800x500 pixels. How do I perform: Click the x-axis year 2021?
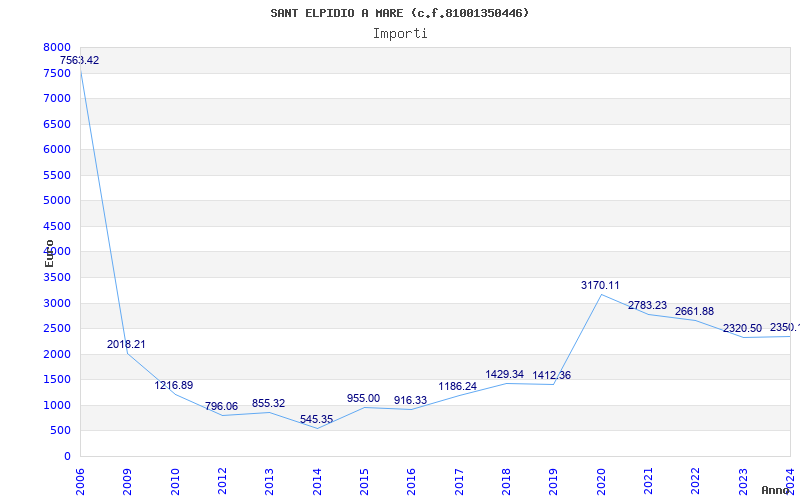[648, 482]
